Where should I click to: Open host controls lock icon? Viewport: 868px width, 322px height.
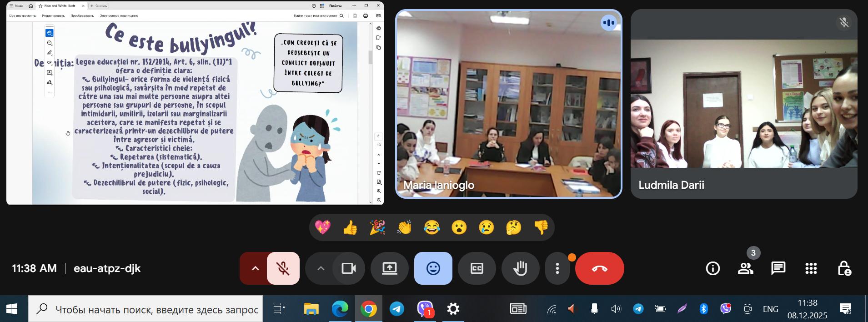(844, 268)
